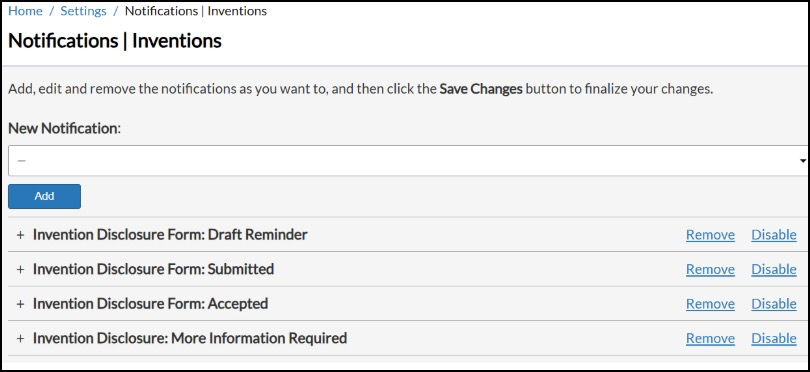Remove the More Information Required notification

pos(710,338)
